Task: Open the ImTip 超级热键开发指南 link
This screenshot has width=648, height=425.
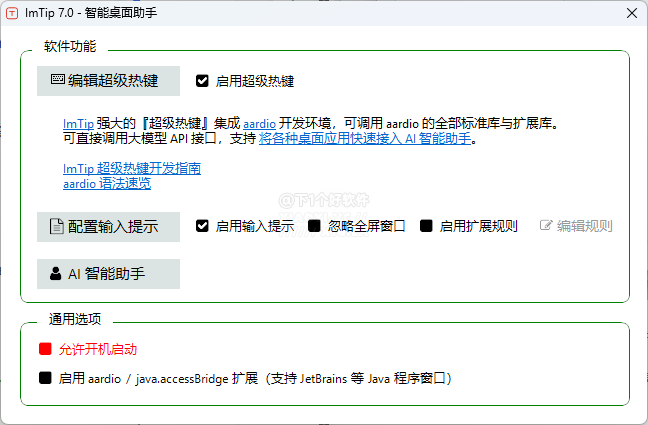Action: pos(131,169)
